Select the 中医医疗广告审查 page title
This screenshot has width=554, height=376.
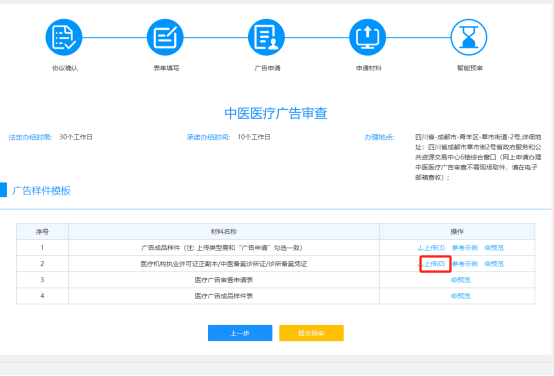(276, 113)
